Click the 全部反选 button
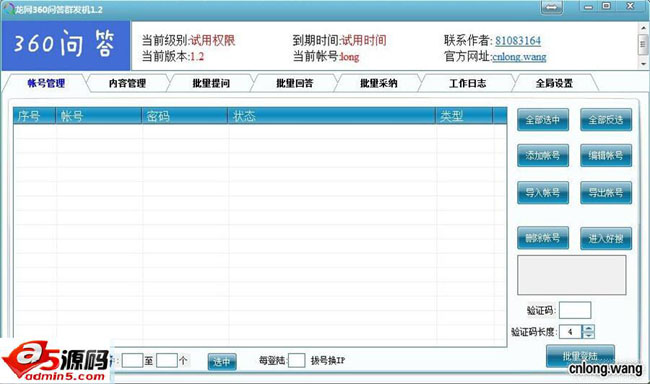 pyautogui.click(x=606, y=120)
